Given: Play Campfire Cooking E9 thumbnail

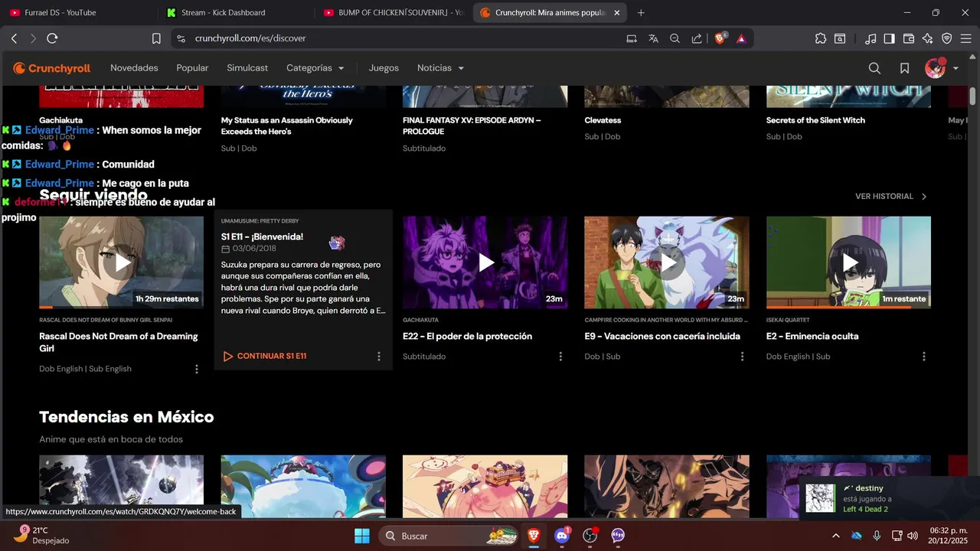Looking at the screenshot, I should tap(667, 262).
